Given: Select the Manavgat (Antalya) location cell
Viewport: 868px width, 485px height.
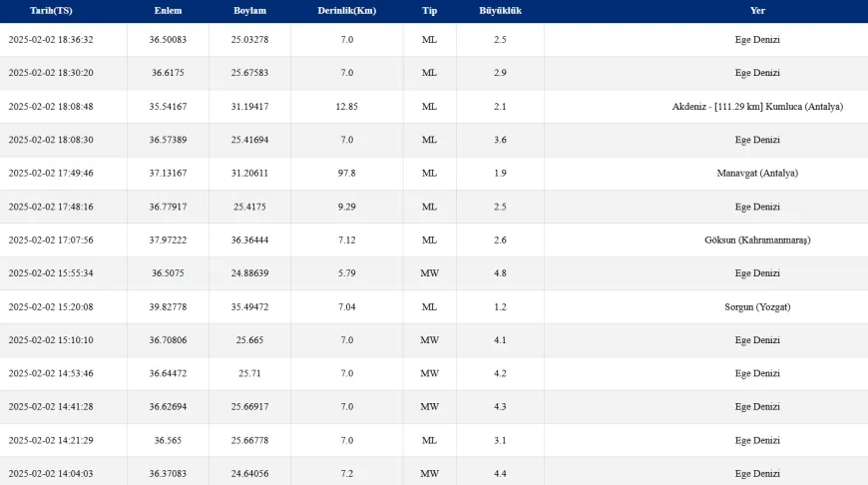Looking at the screenshot, I should pyautogui.click(x=757, y=173).
